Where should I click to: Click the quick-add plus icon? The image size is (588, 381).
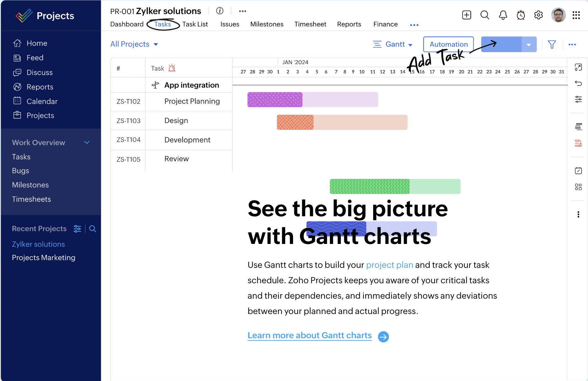(467, 15)
